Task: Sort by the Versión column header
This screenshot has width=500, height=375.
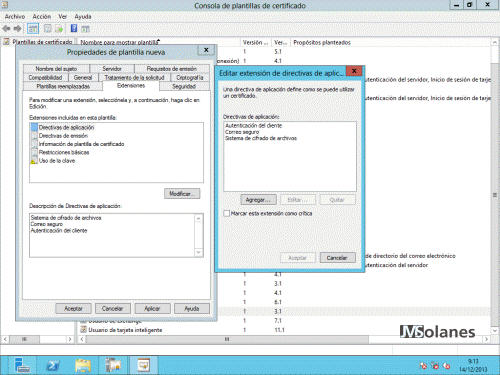Action: (x=255, y=43)
